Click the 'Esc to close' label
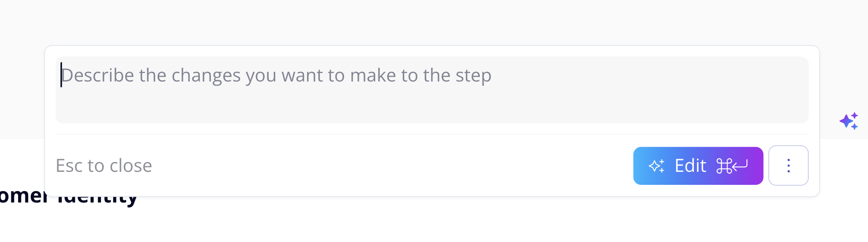Image resolution: width=868 pixels, height=242 pixels. [104, 166]
